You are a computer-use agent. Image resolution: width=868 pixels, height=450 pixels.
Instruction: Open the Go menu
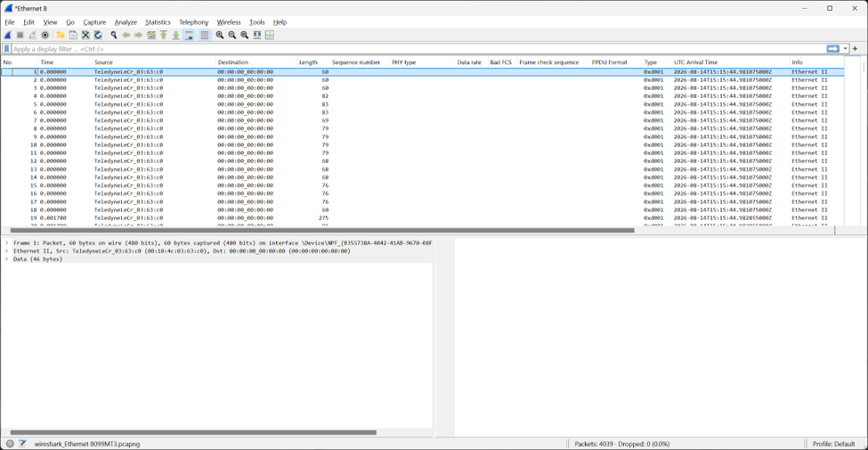click(70, 22)
